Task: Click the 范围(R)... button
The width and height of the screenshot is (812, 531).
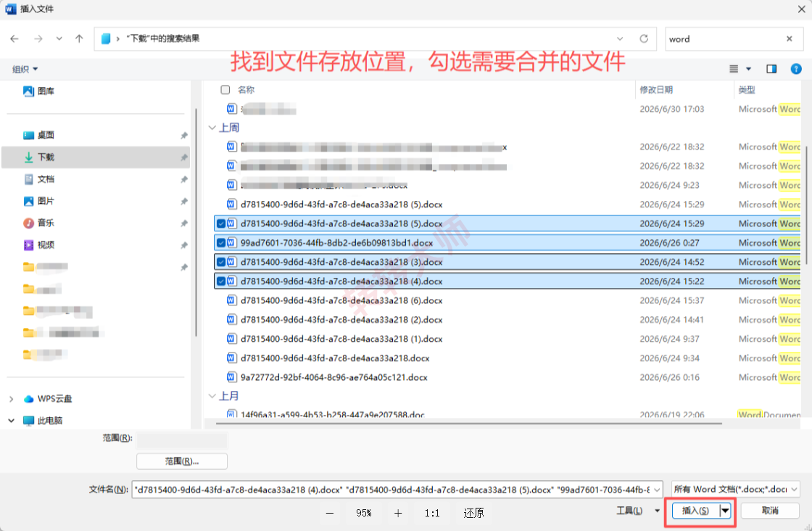Action: [182, 461]
